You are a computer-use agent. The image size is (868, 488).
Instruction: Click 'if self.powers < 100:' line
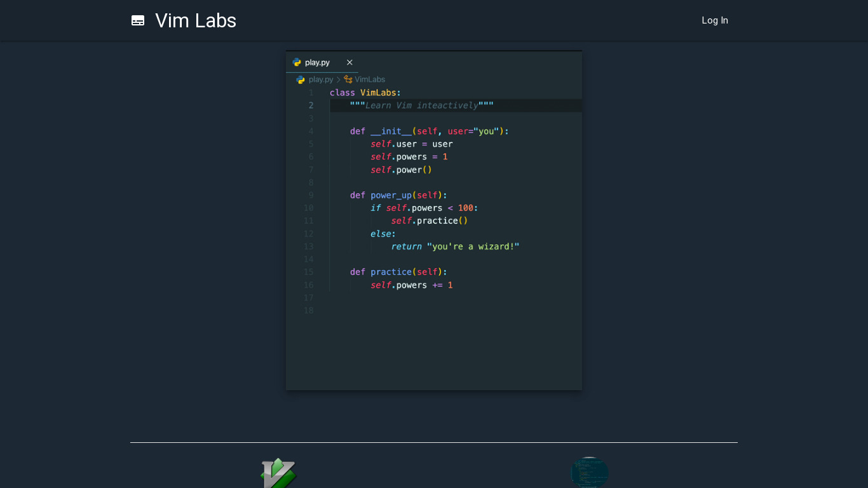tap(424, 208)
